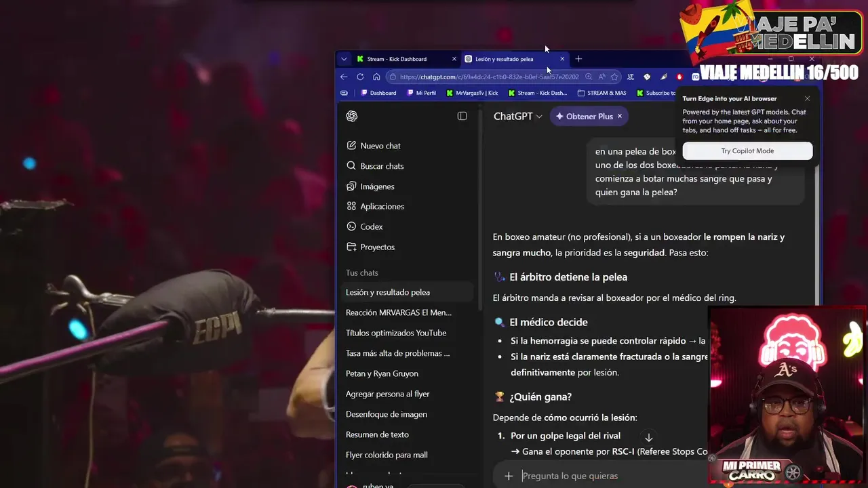
Task: Switch to Stream - Kick Dashboard tab
Action: coord(405,59)
